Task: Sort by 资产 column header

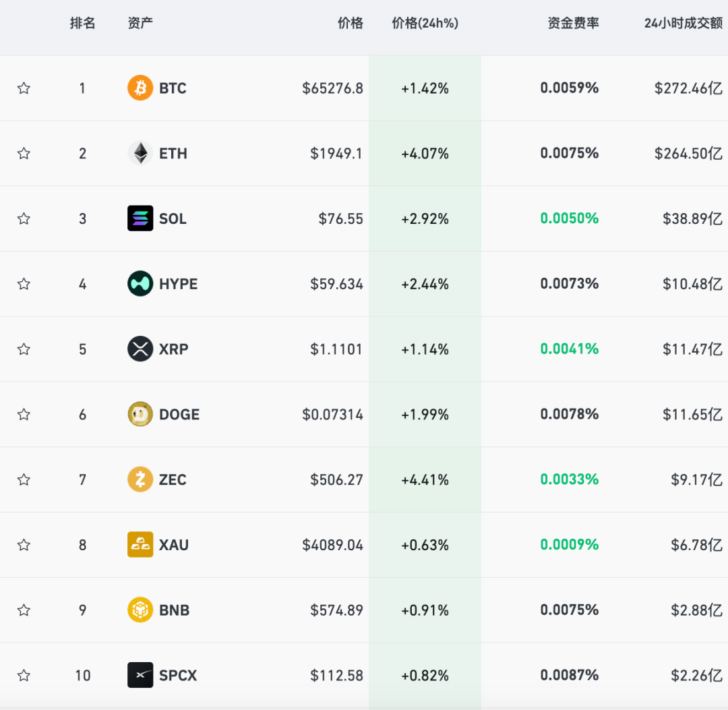Action: 140,23
